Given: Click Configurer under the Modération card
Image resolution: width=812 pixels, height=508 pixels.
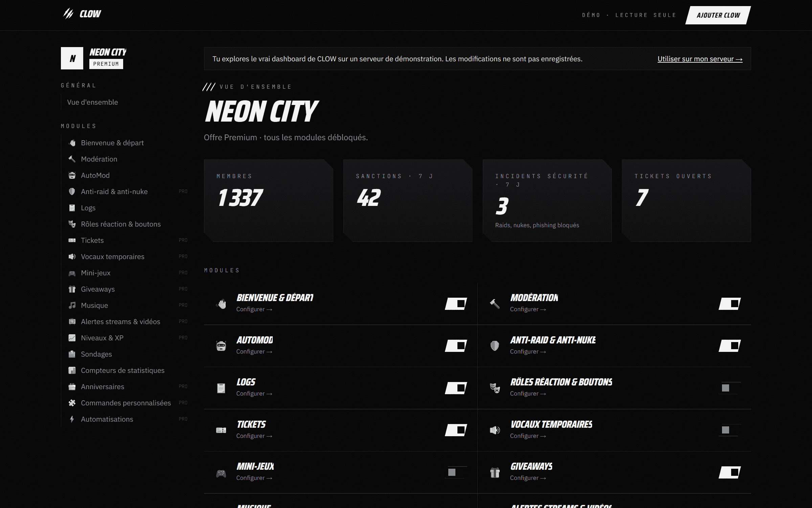Looking at the screenshot, I should 528,309.
